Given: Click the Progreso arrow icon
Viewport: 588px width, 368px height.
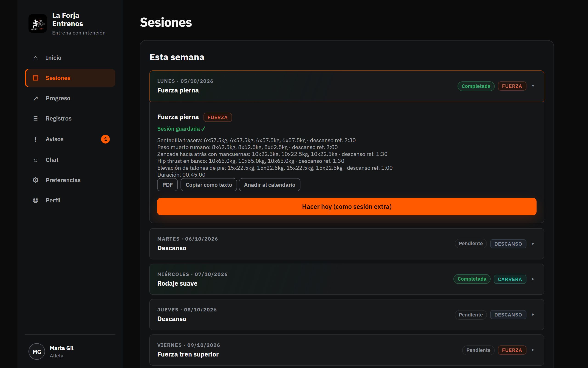Looking at the screenshot, I should 35,98.
